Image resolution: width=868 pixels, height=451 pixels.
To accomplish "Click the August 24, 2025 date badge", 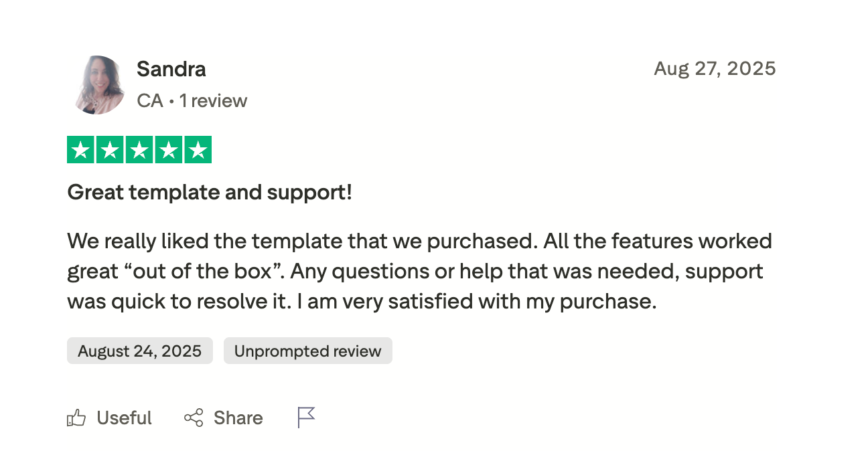I will [139, 351].
